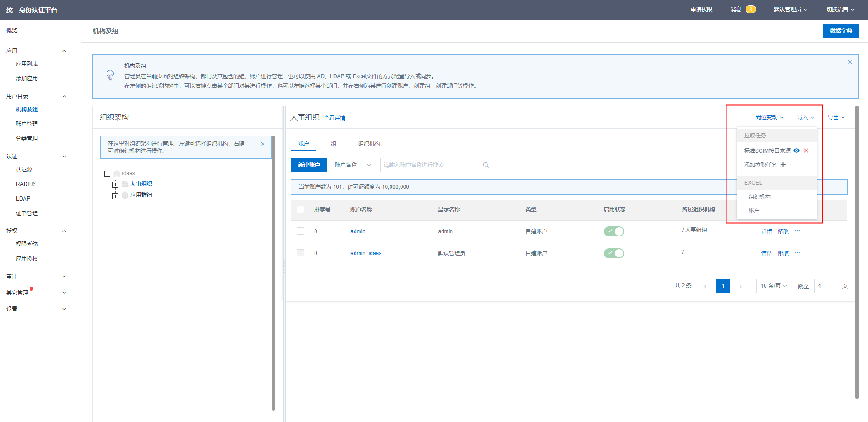Click the account name search input field
This screenshot has width=868, height=422.
(430, 165)
